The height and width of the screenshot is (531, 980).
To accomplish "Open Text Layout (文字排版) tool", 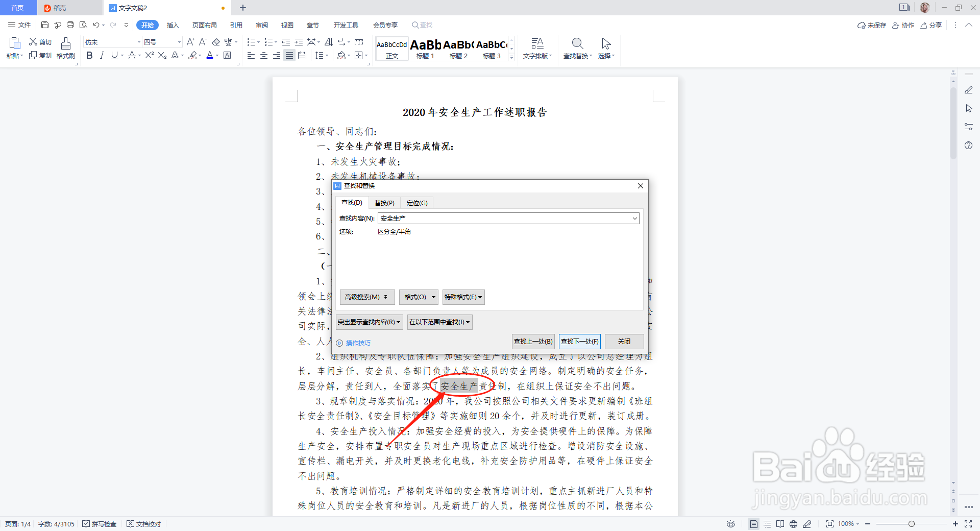I will point(537,48).
